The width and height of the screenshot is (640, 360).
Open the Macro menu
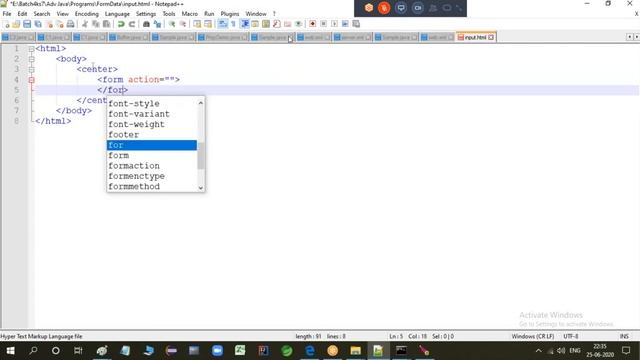point(189,14)
